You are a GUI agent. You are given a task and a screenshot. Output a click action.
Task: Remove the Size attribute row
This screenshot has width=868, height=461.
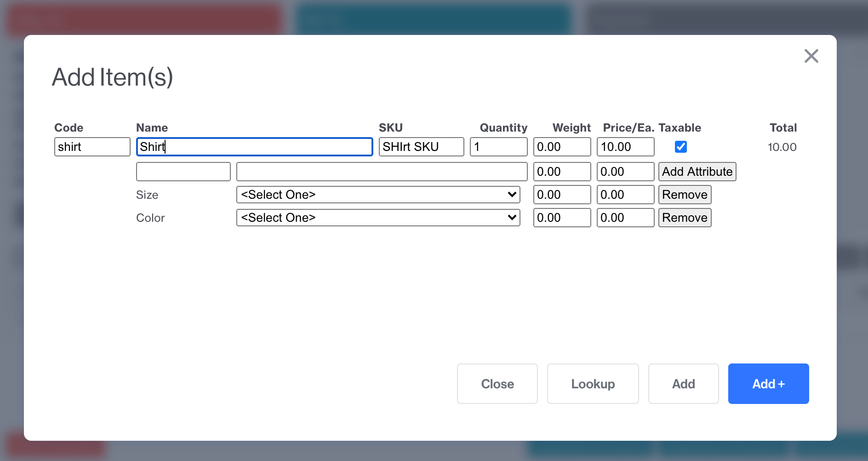point(684,194)
